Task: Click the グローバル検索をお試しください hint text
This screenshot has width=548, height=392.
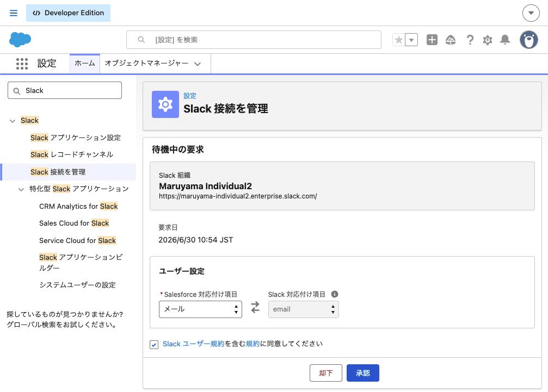Action: pyautogui.click(x=61, y=325)
